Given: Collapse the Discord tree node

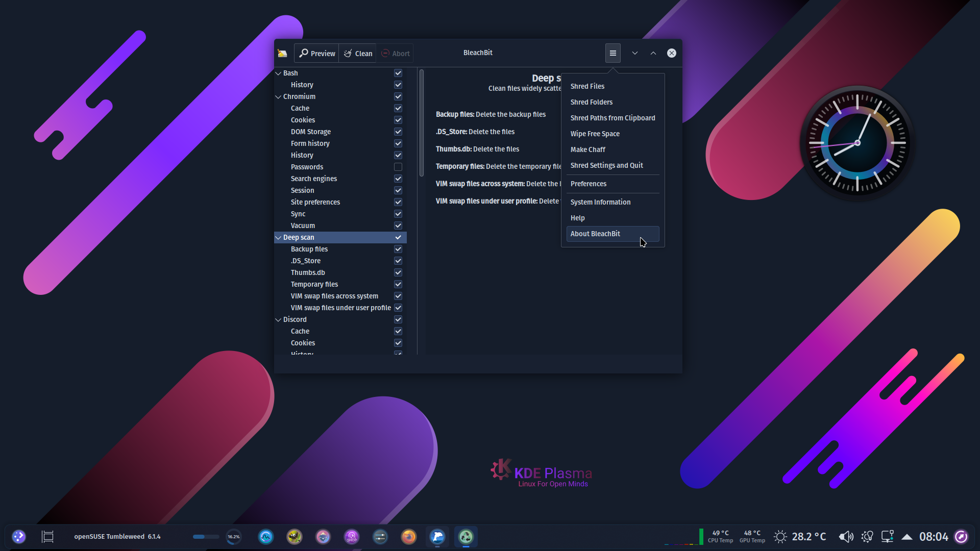Looking at the screenshot, I should pyautogui.click(x=278, y=320).
